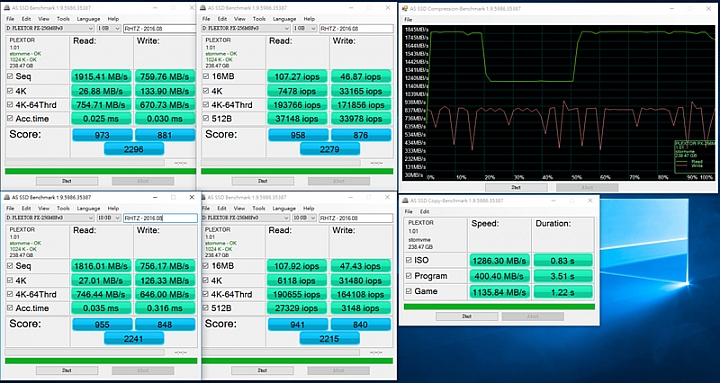
Task: Click Abort in Compression-Benchmark window
Action: pyautogui.click(x=587, y=187)
